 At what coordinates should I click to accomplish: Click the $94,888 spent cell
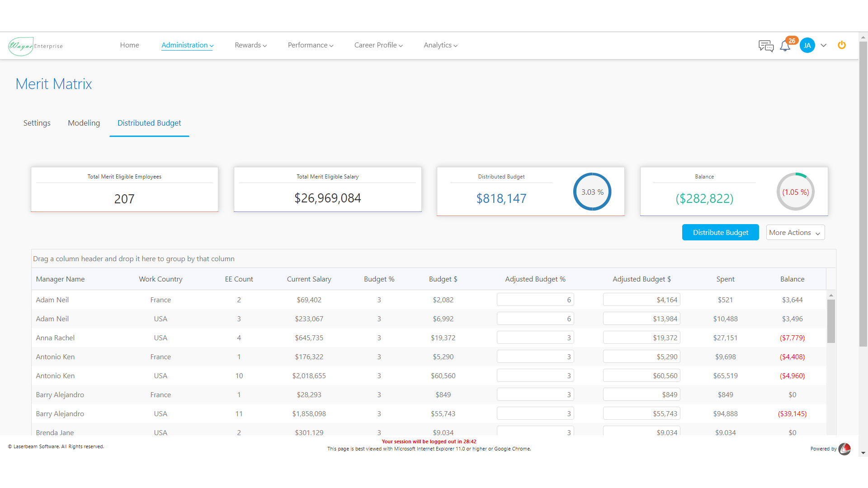pos(726,413)
